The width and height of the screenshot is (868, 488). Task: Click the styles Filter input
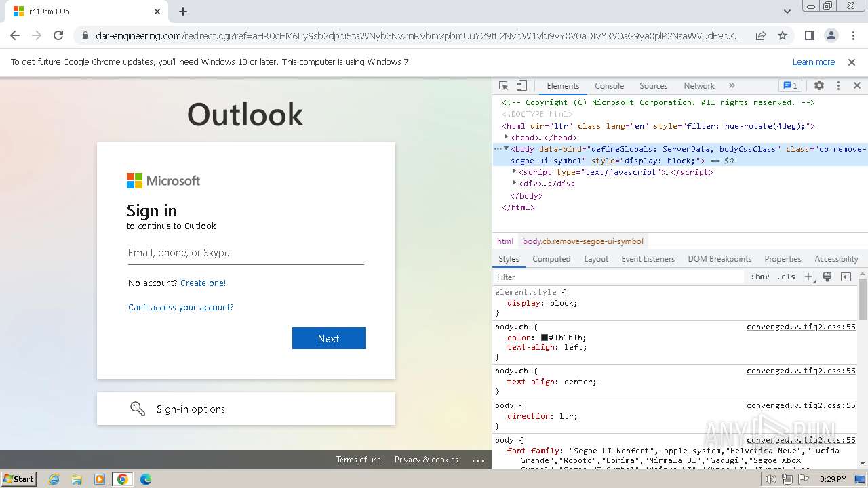pos(619,277)
